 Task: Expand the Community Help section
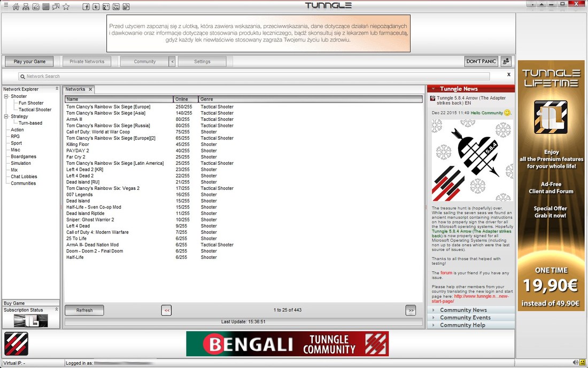click(470, 325)
